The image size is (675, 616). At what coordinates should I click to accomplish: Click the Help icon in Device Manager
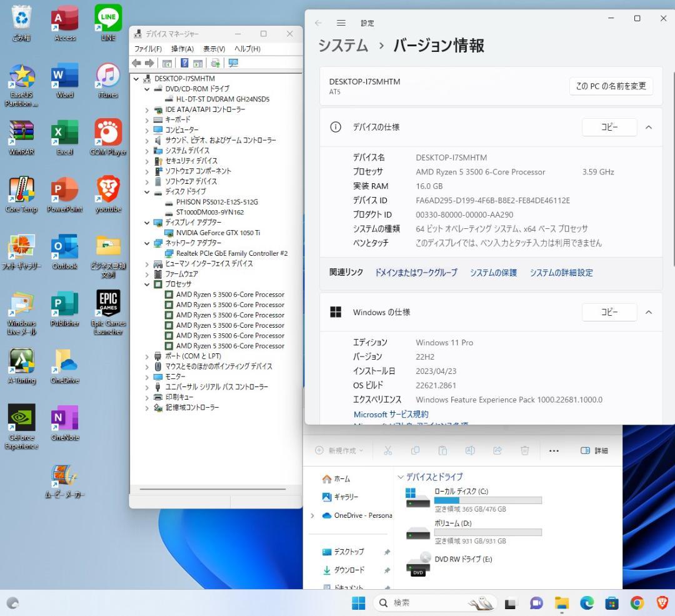point(185,63)
